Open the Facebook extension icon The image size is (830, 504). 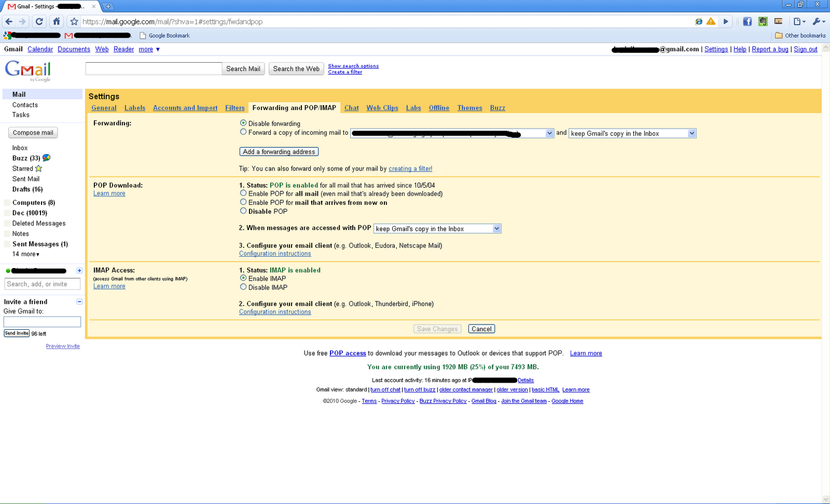(748, 22)
